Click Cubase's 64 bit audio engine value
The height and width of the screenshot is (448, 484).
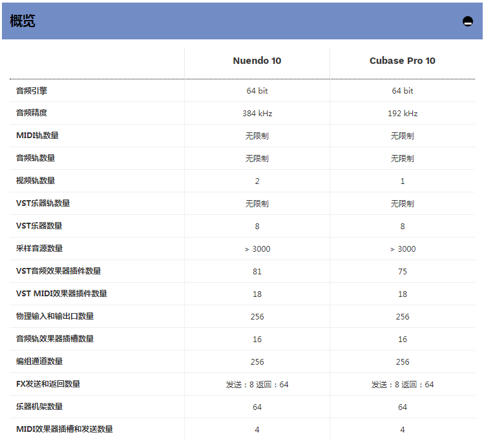[x=403, y=90]
